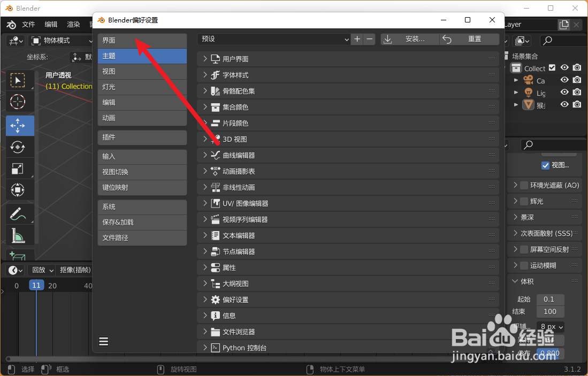Click the search magnifier in Properties panel
Screen dimensions: 588x376
[x=529, y=145]
